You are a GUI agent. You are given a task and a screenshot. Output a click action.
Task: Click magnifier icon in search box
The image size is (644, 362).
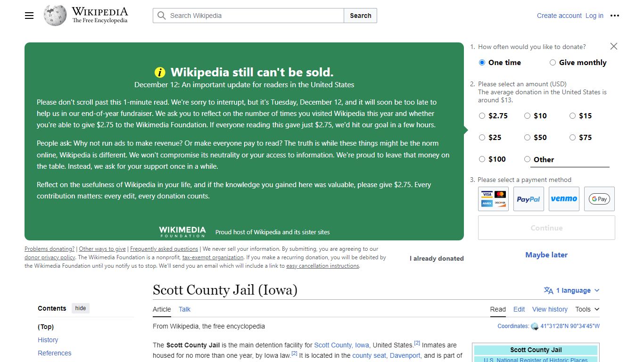point(162,16)
